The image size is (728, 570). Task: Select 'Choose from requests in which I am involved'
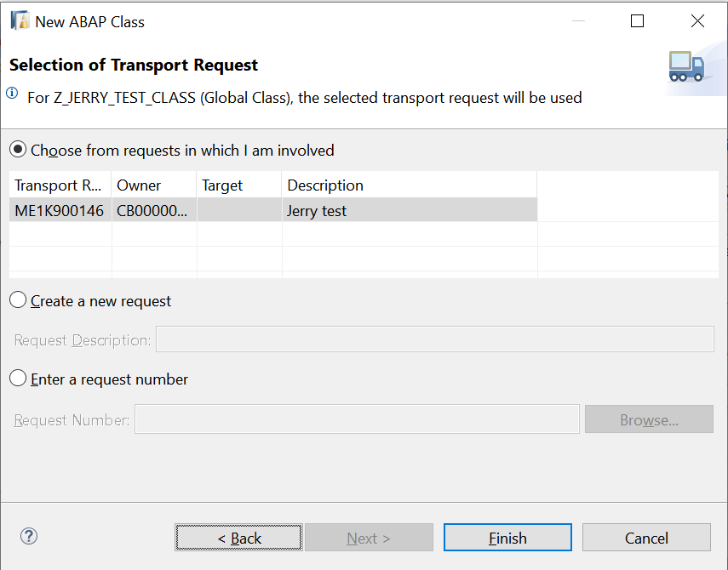(x=18, y=150)
